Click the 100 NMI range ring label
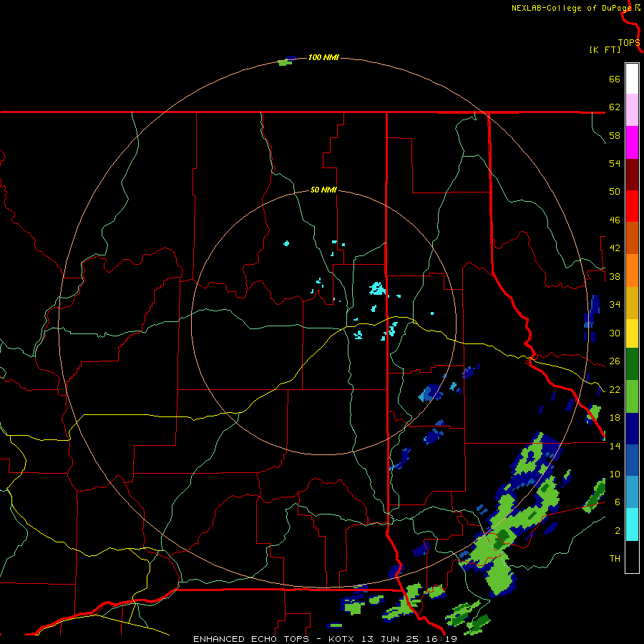The width and height of the screenshot is (644, 644). point(323,57)
